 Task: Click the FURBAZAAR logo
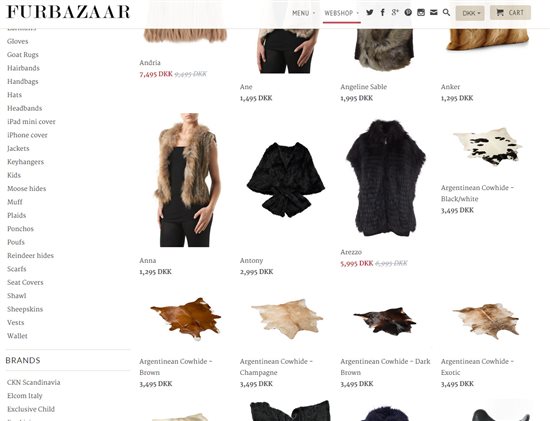pos(68,12)
